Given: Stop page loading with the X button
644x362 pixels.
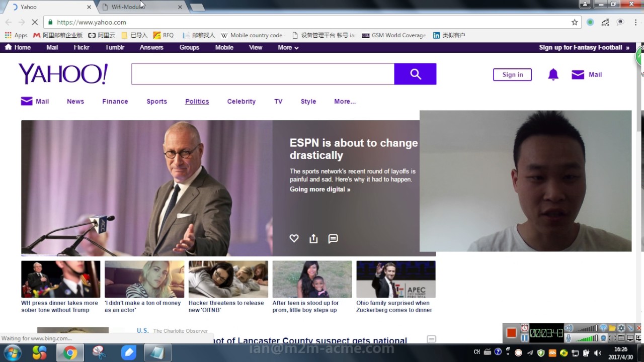Looking at the screenshot, I should click(35, 22).
